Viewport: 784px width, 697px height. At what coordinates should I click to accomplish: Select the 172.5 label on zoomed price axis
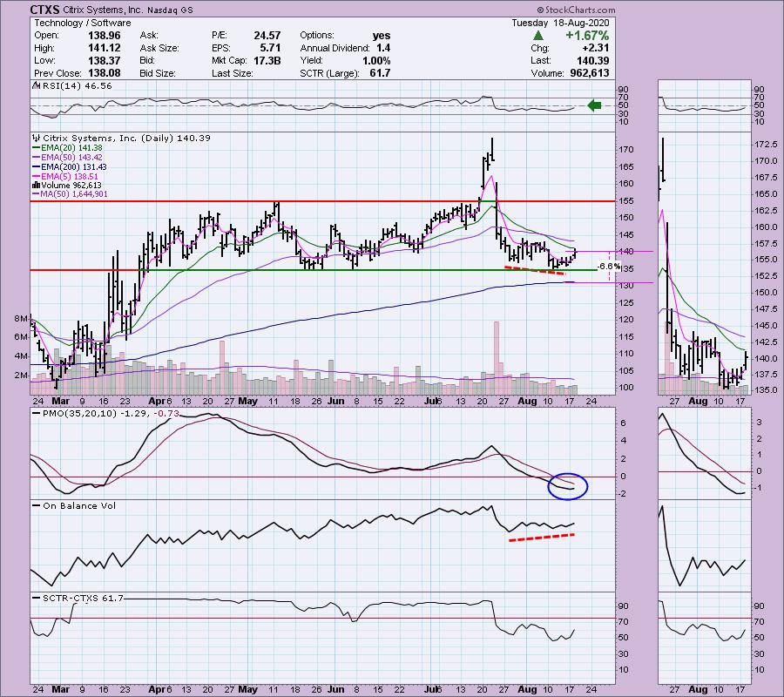click(x=766, y=145)
